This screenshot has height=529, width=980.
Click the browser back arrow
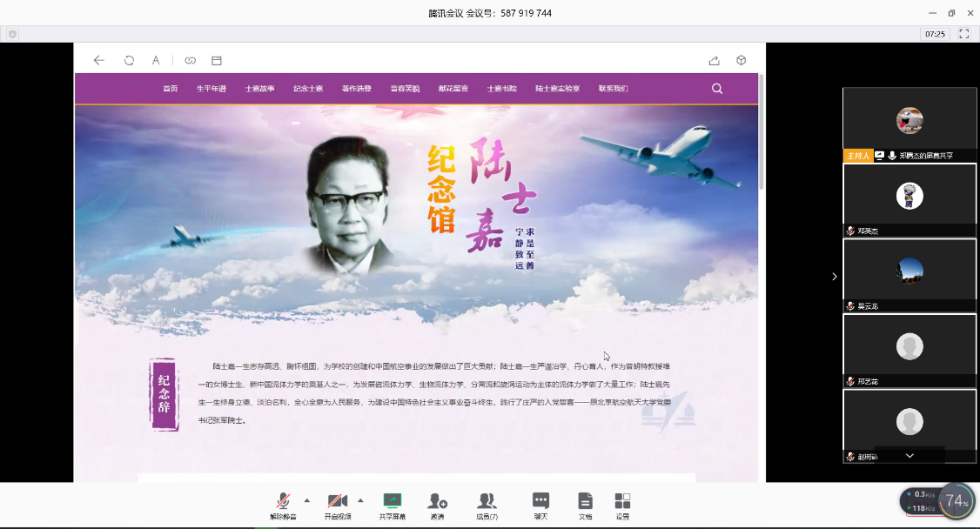[98, 61]
